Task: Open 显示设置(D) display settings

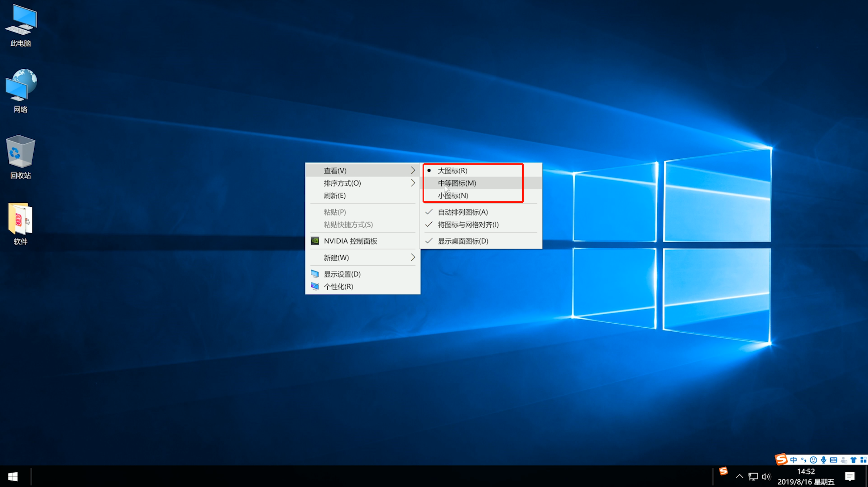Action: [x=363, y=274]
